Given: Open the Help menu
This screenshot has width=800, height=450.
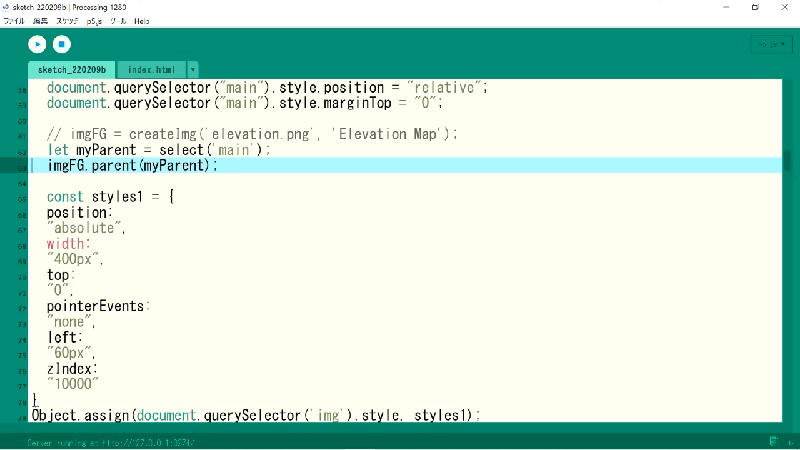Looking at the screenshot, I should [142, 20].
